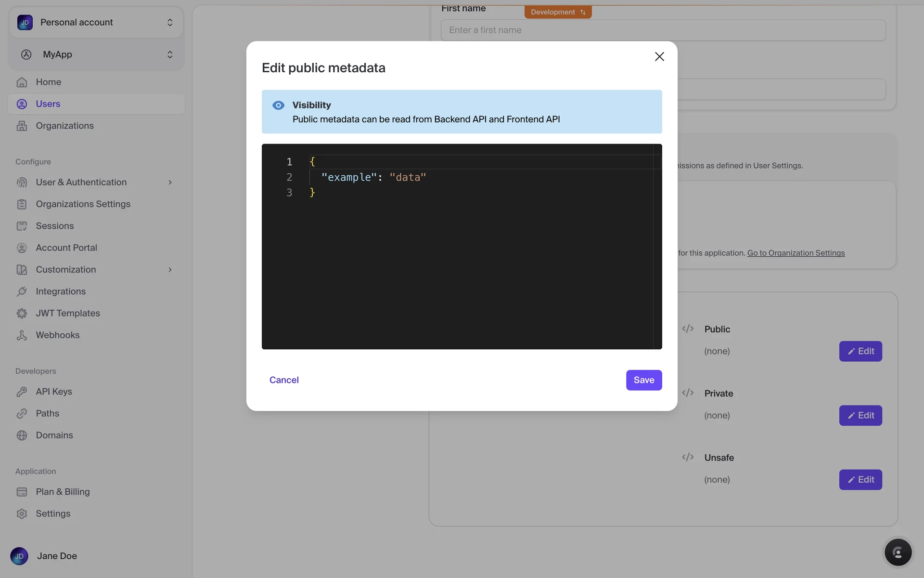Viewport: 924px width, 578px height.
Task: Expand the Customization submenu chevron
Action: click(x=170, y=270)
